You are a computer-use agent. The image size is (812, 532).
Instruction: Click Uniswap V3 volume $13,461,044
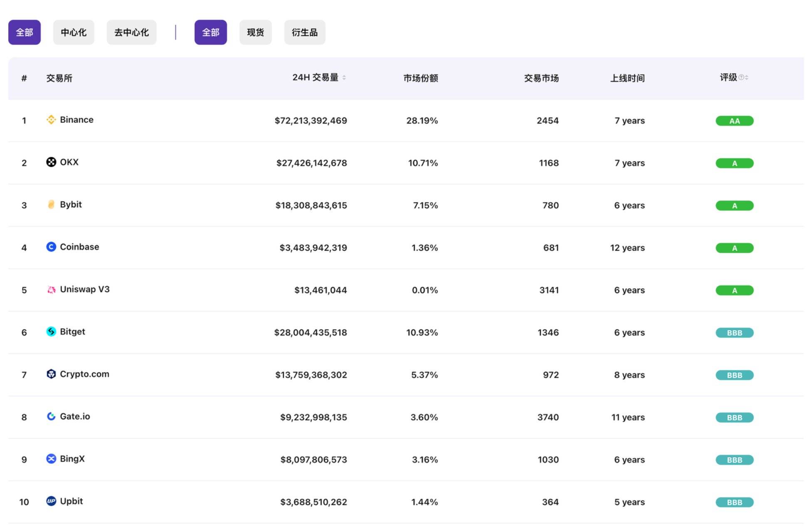tap(321, 290)
